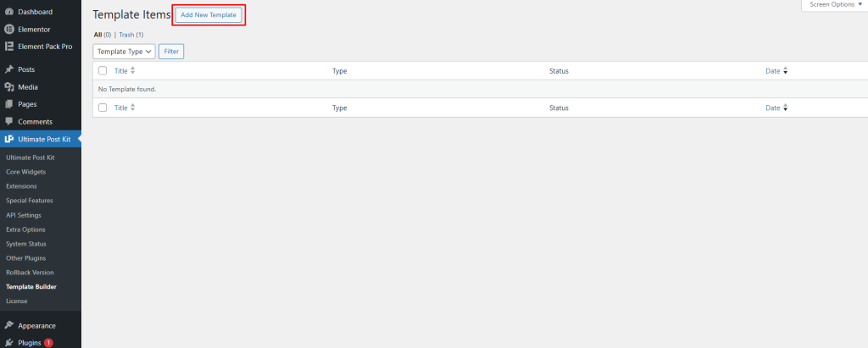Go to Posts menu

tap(26, 69)
